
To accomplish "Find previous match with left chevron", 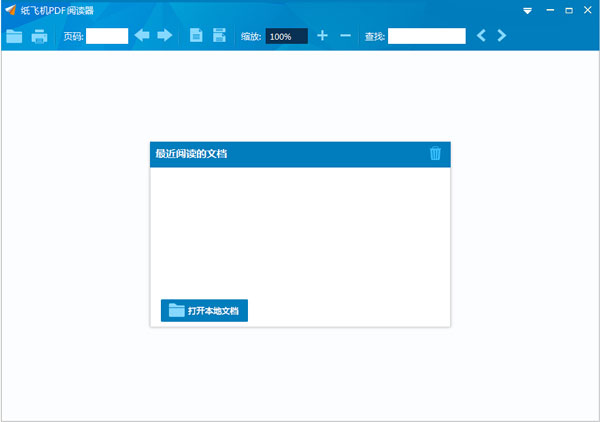I will pyautogui.click(x=481, y=36).
